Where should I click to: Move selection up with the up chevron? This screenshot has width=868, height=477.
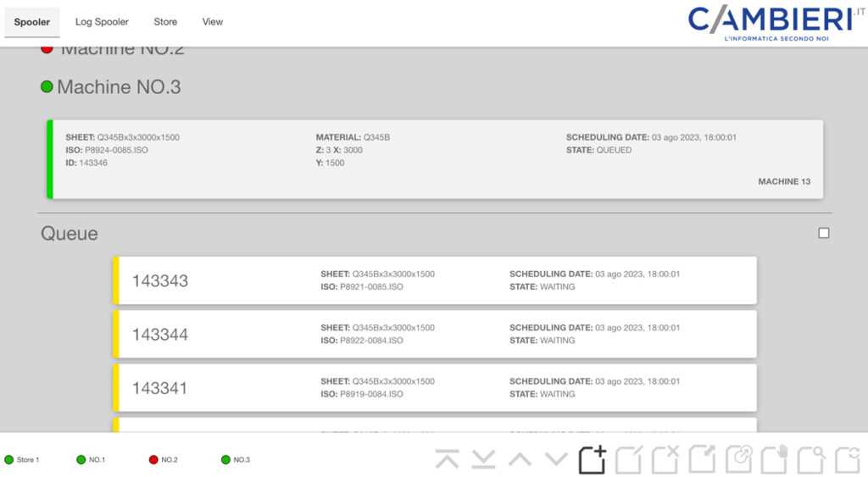520,459
